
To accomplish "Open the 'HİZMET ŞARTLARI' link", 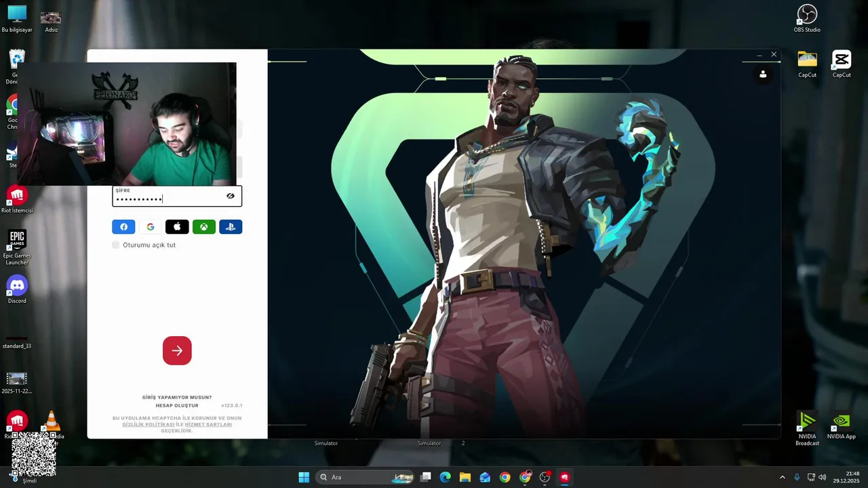I will point(208,424).
